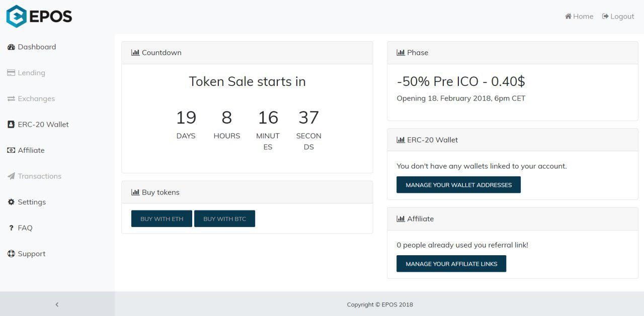Click the Affiliate sidebar icon
The height and width of the screenshot is (316, 644).
point(11,150)
